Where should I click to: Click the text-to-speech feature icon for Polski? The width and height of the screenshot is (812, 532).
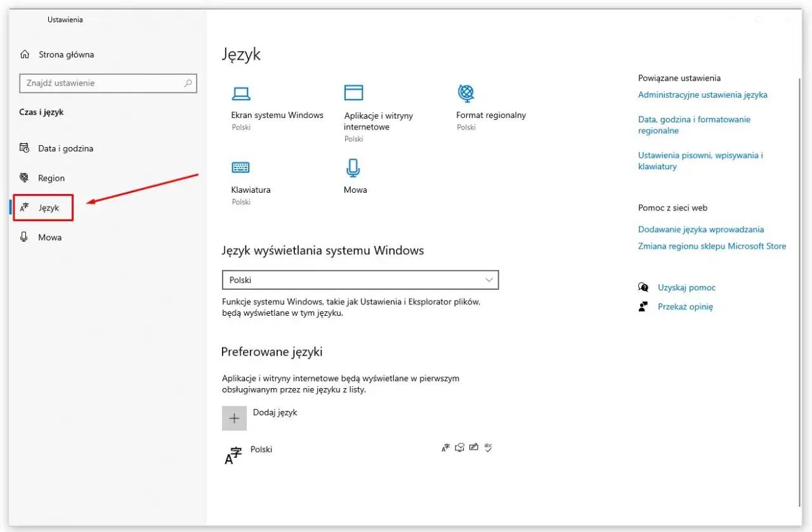[x=460, y=448]
